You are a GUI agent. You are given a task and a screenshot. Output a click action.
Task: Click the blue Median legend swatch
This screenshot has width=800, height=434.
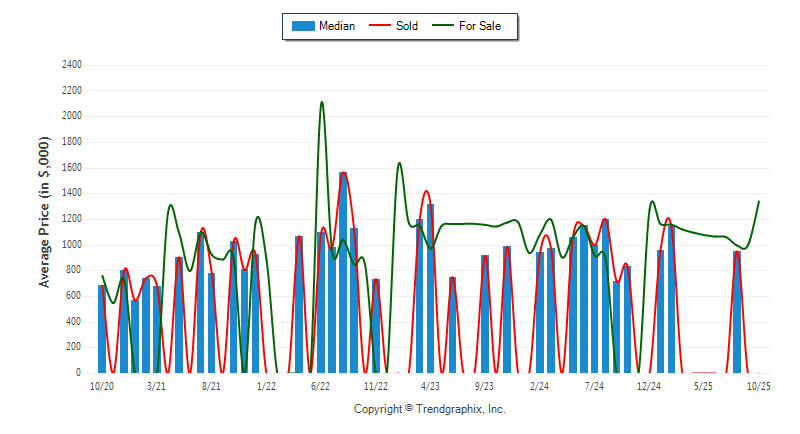point(302,26)
